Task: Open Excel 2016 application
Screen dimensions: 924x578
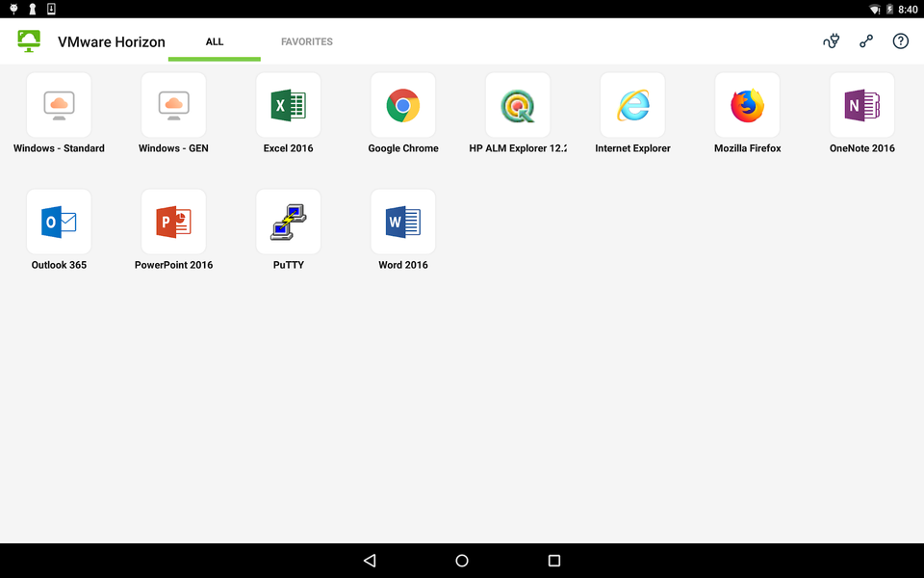Action: pyautogui.click(x=288, y=105)
